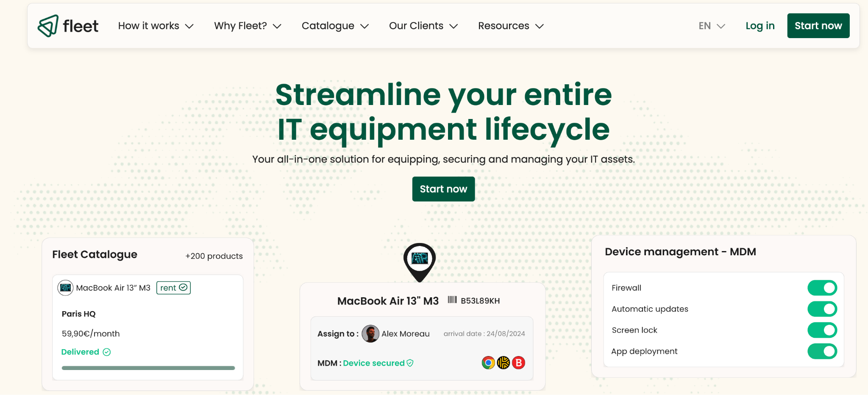Click the MacBook thumbnail in the Fleet Catalogue card
The width and height of the screenshot is (868, 395).
coord(65,288)
